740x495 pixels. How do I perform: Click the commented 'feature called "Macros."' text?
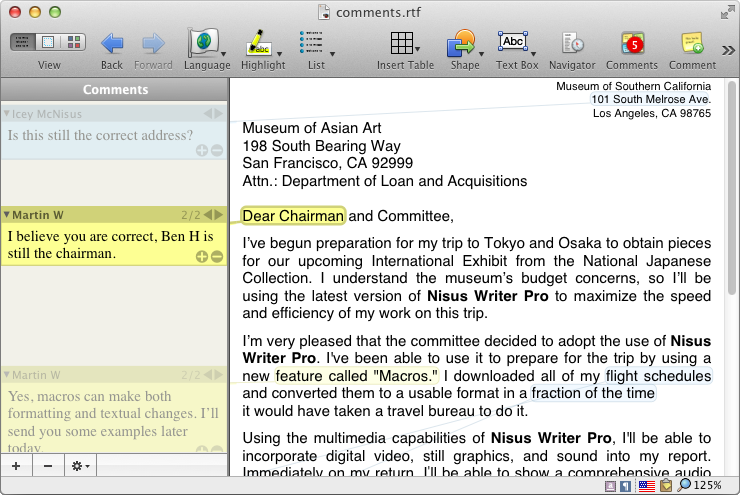point(357,376)
